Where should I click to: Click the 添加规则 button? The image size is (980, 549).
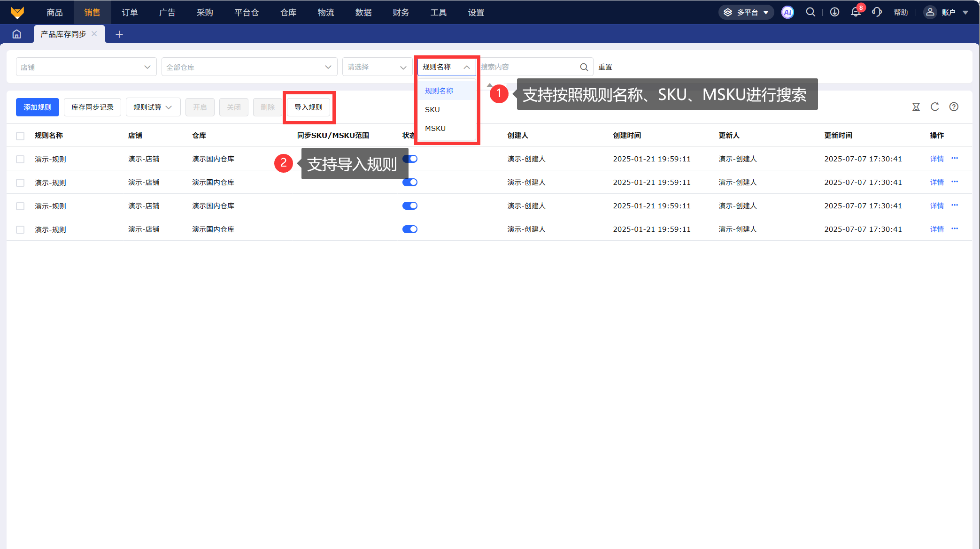(38, 107)
